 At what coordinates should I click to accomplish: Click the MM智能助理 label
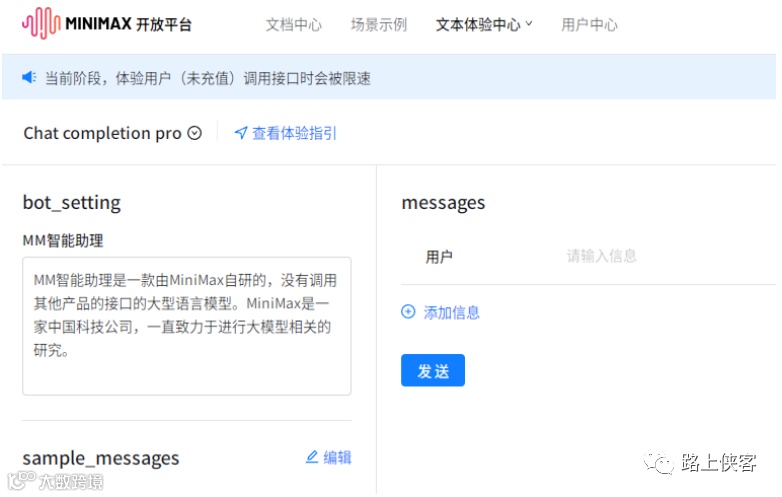tap(63, 241)
